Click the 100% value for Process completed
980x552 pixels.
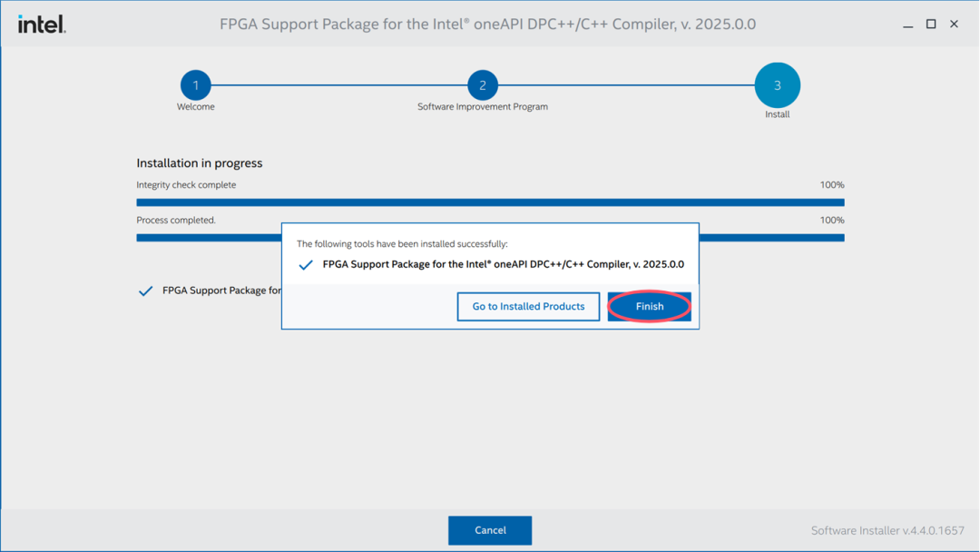[832, 220]
